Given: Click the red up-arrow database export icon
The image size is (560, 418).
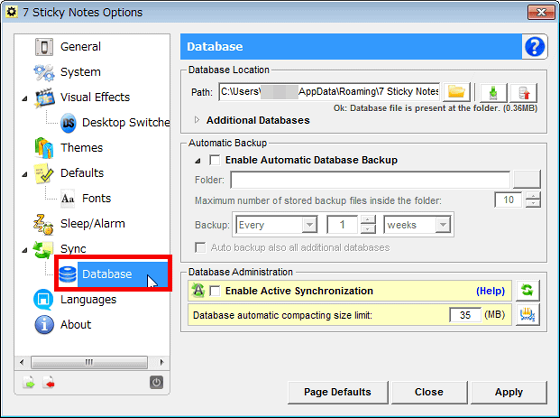Looking at the screenshot, I should point(524,93).
